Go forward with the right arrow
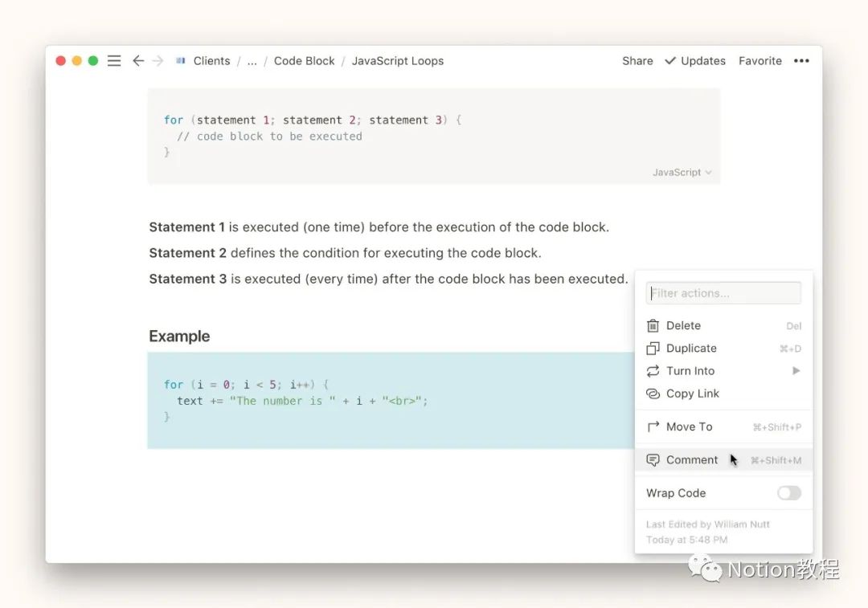 (x=158, y=61)
